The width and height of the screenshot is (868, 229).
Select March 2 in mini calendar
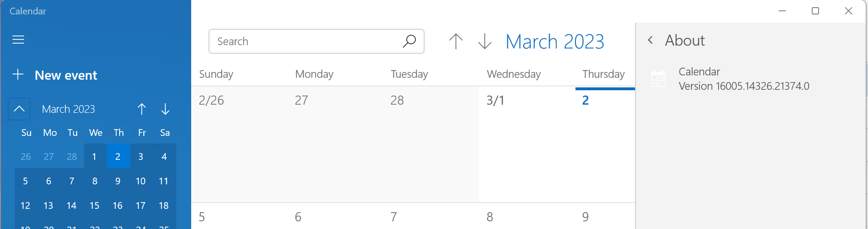tap(118, 156)
